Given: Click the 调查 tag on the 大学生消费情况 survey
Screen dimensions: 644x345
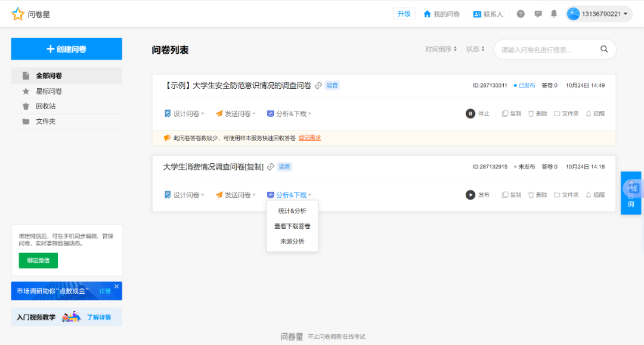Looking at the screenshot, I should [284, 167].
